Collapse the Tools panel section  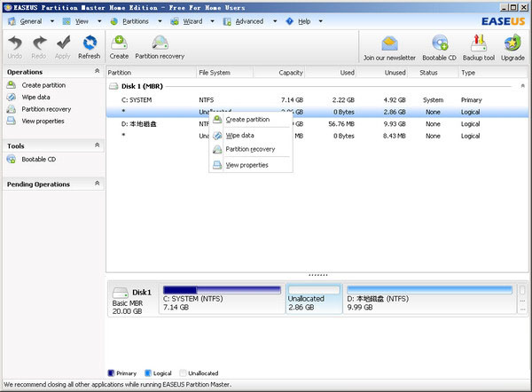[x=98, y=145]
